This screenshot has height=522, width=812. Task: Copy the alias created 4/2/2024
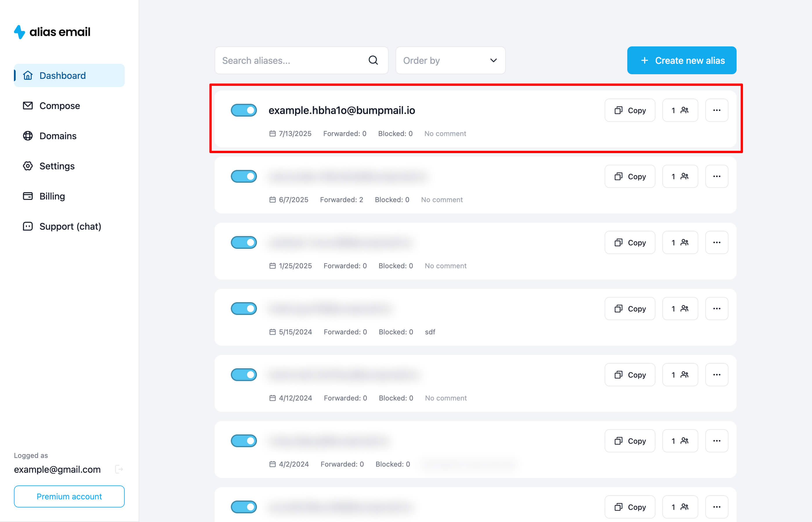coord(630,441)
